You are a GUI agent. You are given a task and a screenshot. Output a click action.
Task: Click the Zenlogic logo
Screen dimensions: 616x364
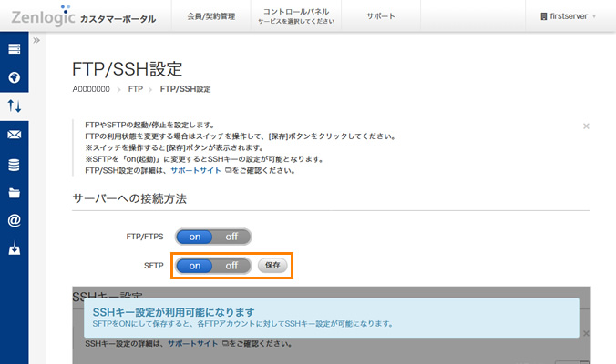point(43,15)
